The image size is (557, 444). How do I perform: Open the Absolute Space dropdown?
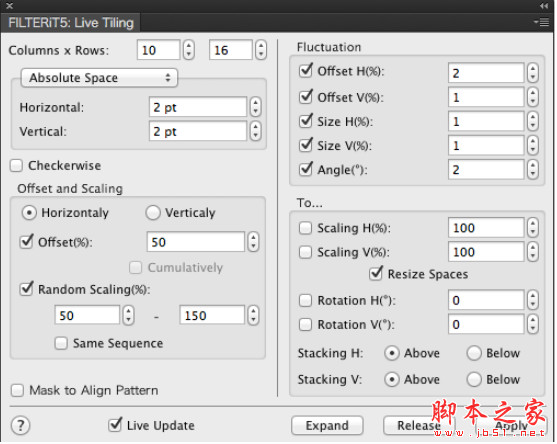click(99, 77)
